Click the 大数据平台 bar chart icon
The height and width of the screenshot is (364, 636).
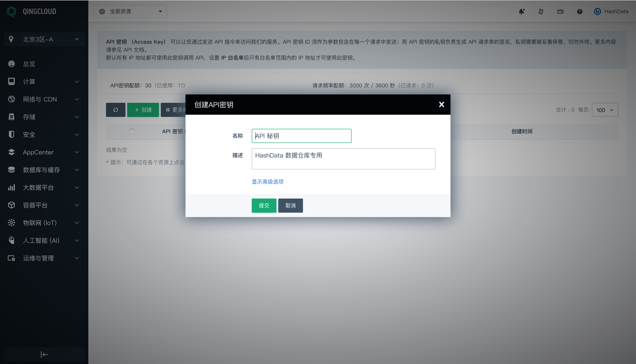(11, 188)
